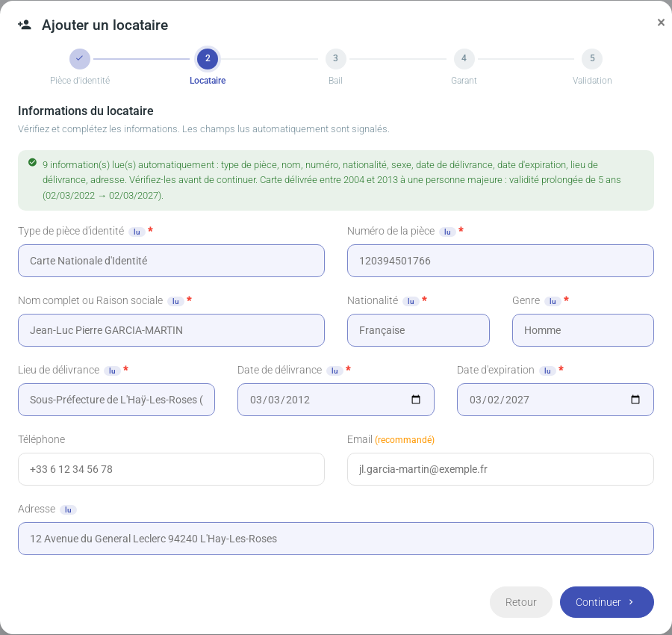
Task: Click the Date de délivrance field
Action: 335,400
